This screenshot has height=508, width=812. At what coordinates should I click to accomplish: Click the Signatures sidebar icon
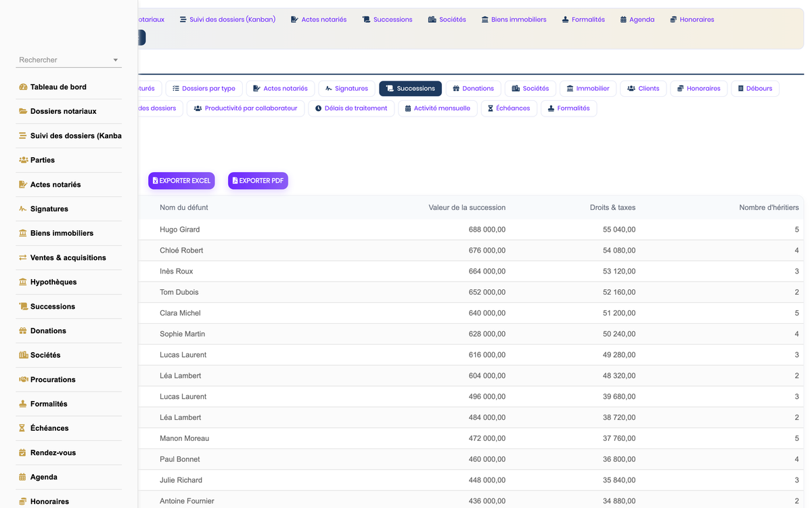point(23,209)
